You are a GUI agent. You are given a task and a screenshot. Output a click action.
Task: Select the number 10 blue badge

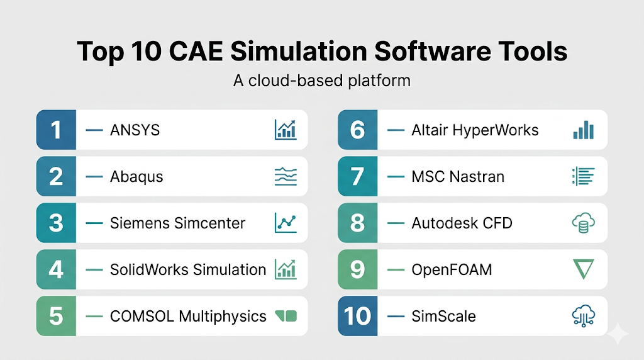pyautogui.click(x=357, y=316)
